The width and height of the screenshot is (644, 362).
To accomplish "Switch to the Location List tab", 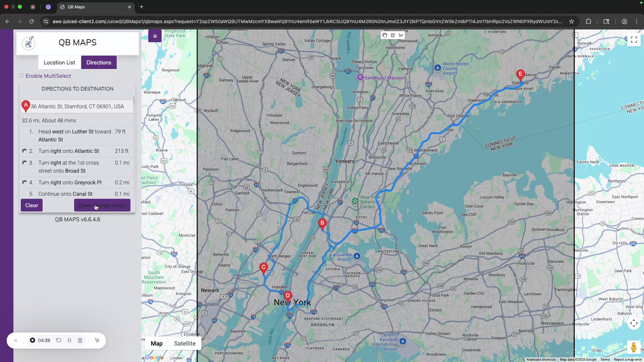I will tap(59, 62).
